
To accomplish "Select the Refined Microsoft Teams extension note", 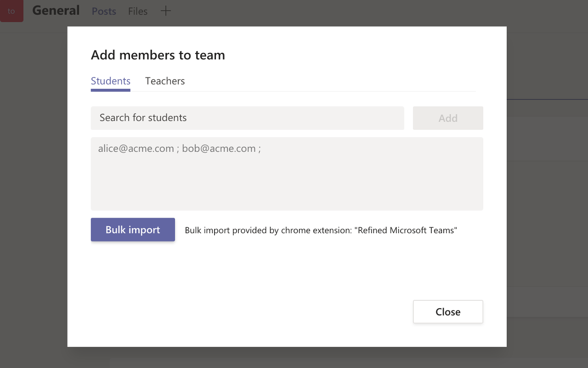I will [321, 230].
